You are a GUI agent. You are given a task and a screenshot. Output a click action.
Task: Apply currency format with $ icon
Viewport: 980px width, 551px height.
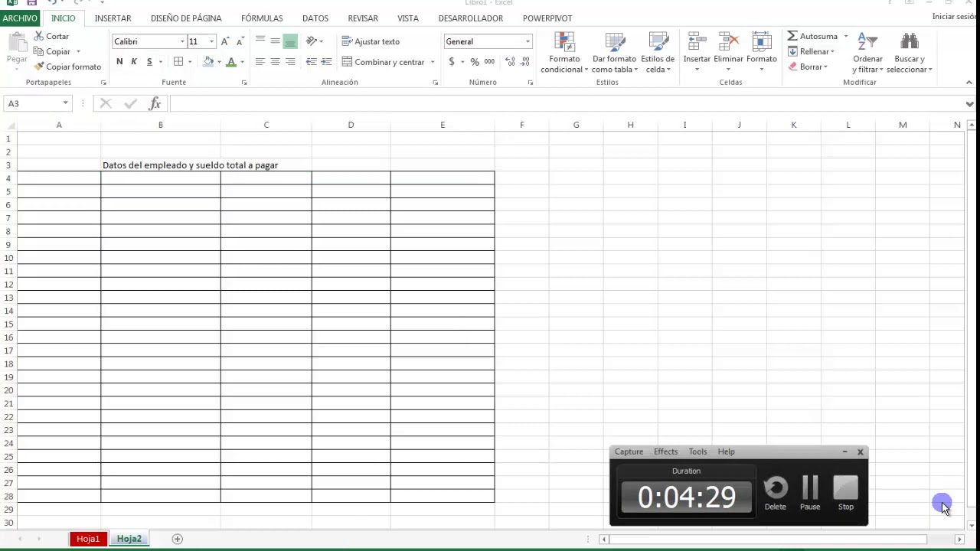coord(452,61)
